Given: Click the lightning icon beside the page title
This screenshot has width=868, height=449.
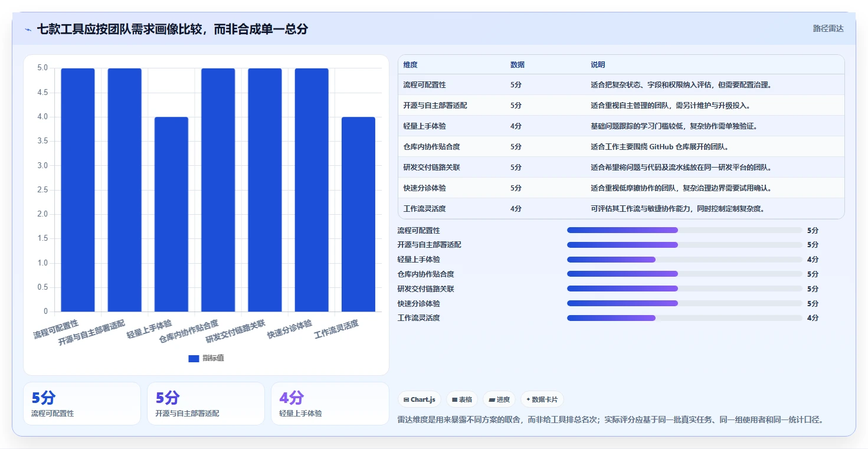Looking at the screenshot, I should [x=28, y=30].
